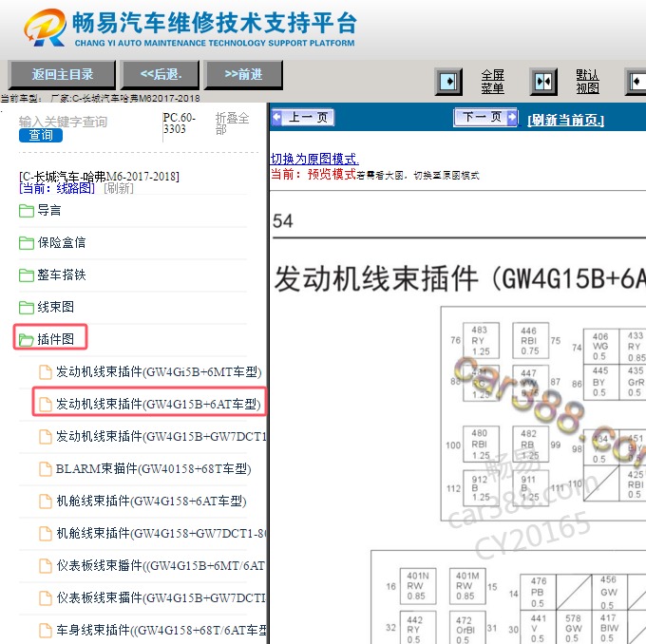Click connector pin cell 480 RBl 1.25

tap(481, 445)
